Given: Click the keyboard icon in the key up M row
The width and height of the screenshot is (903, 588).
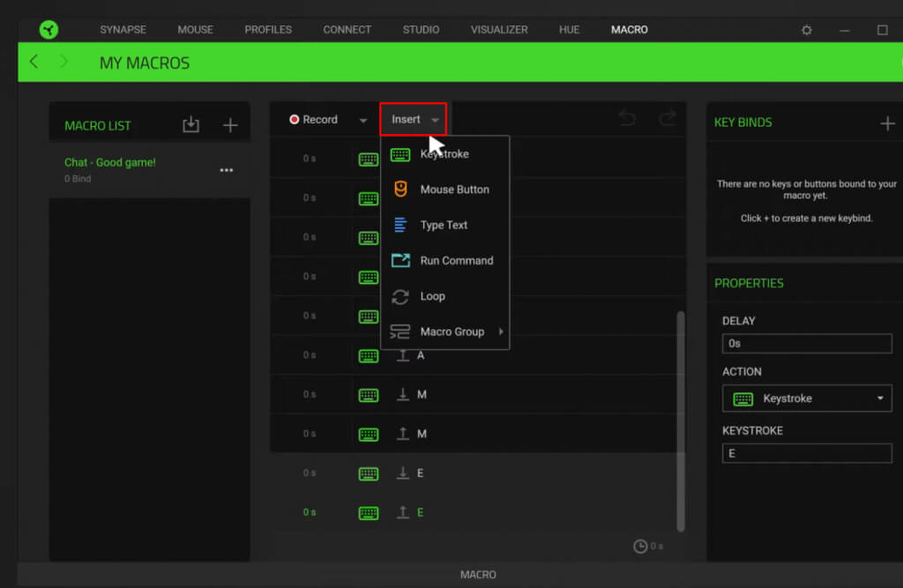Looking at the screenshot, I should coord(369,435).
